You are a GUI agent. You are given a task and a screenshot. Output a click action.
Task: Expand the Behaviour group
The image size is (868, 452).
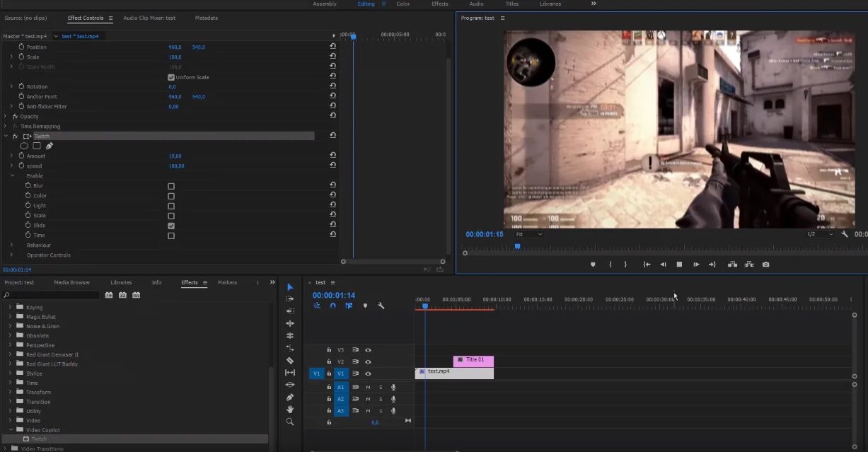(11, 245)
